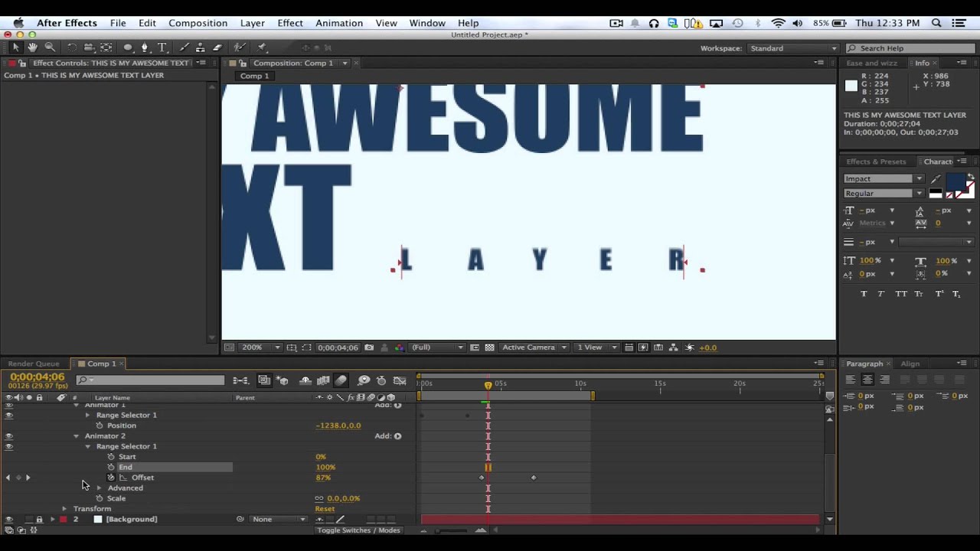Open the Workspace Standard dropdown
The image size is (980, 551).
pos(793,48)
